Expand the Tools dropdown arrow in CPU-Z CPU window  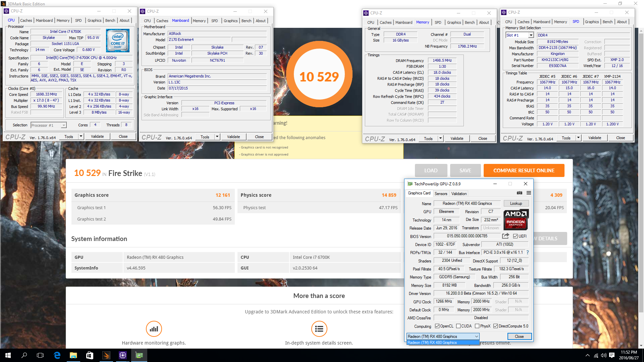click(x=81, y=136)
